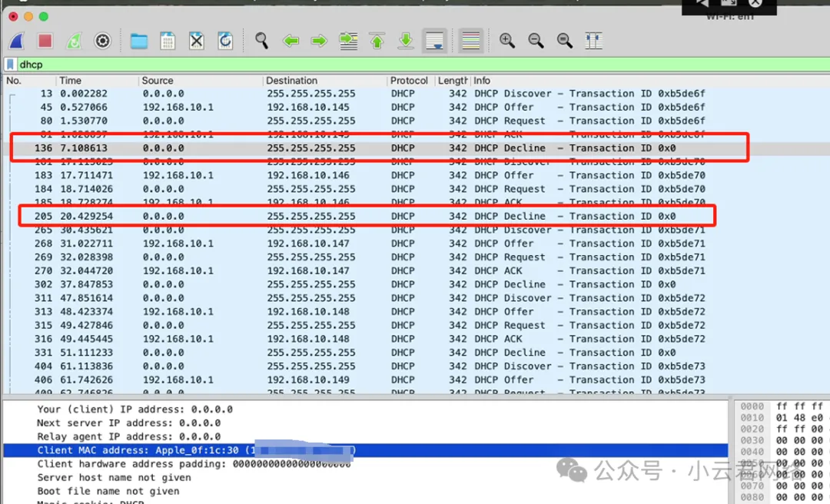
Task: Stop the running packet capture
Action: [45, 41]
